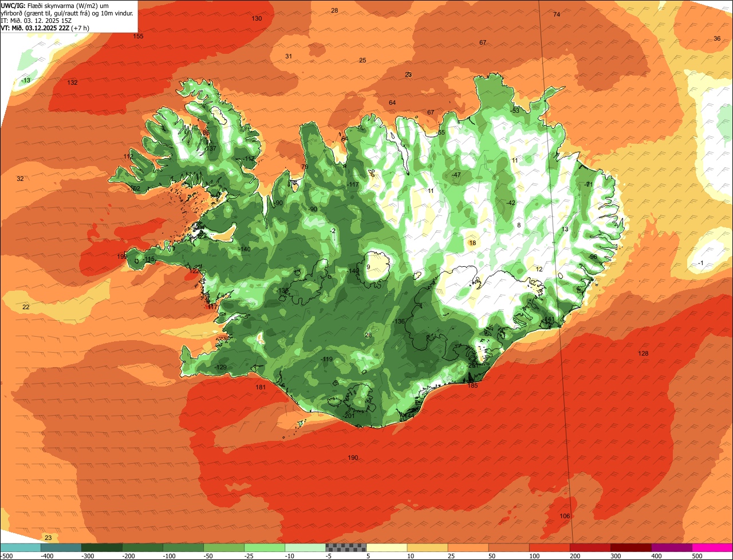Click the offshore value 25

coord(362,60)
